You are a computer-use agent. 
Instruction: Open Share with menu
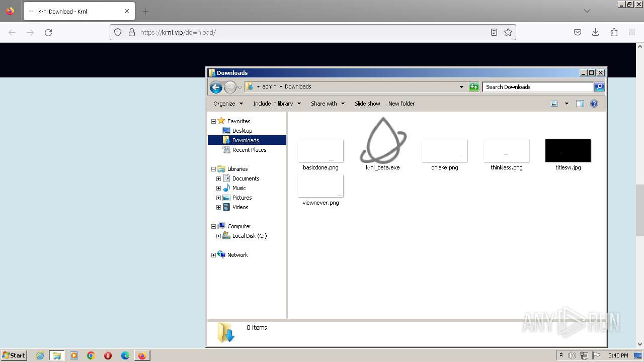coord(328,104)
